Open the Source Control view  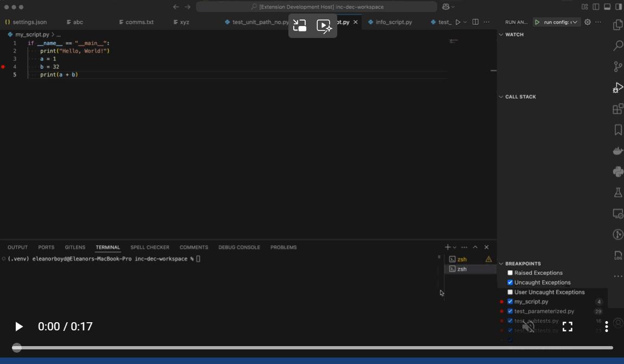coord(617,66)
